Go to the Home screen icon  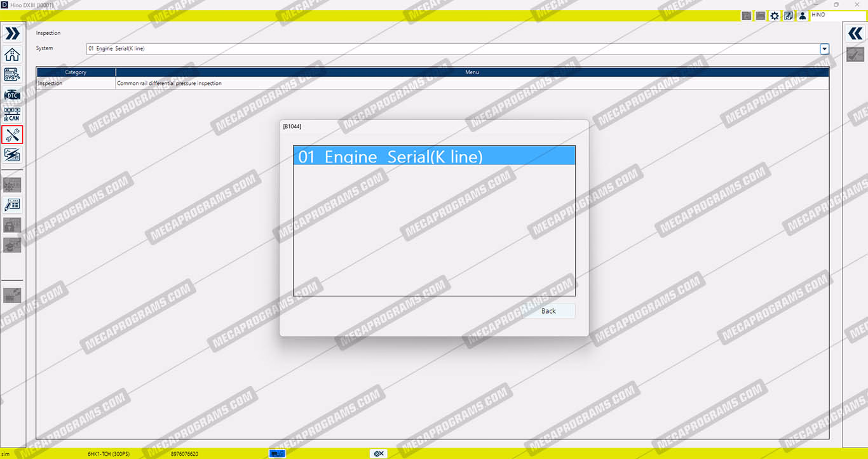(12, 54)
